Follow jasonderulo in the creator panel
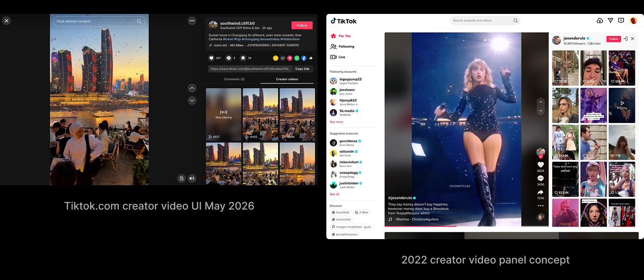 (614, 39)
